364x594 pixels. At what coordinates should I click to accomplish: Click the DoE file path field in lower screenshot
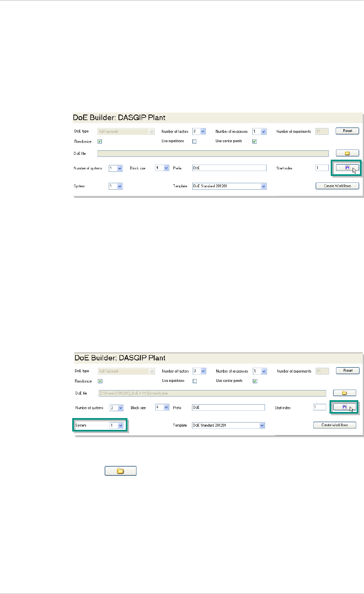click(212, 393)
